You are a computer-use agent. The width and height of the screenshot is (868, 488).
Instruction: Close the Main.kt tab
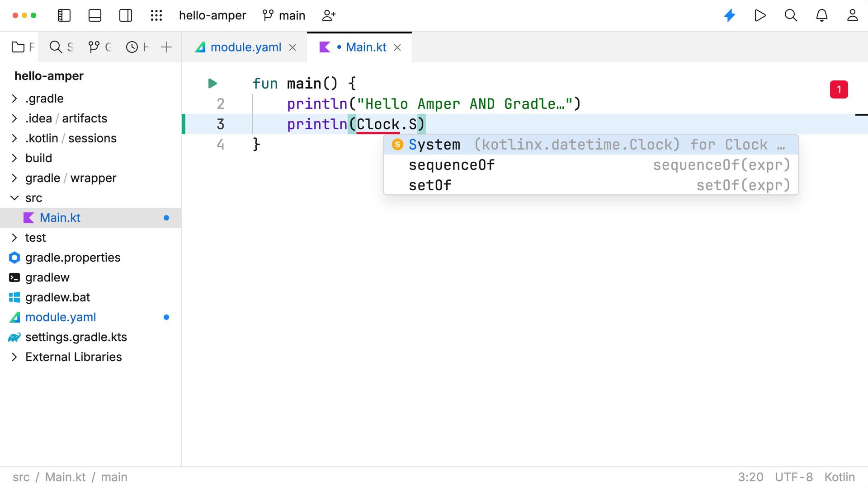point(397,47)
